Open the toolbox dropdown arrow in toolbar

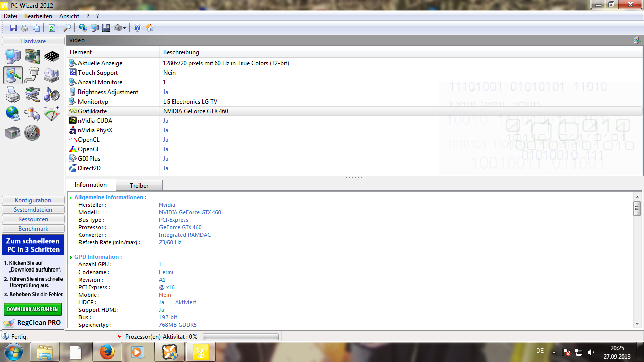tap(124, 28)
